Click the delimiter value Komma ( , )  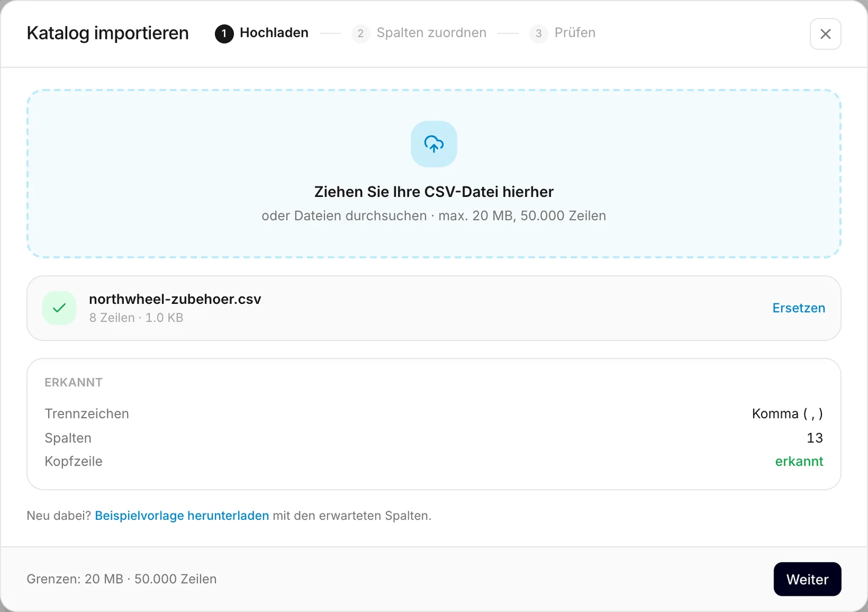[787, 413]
